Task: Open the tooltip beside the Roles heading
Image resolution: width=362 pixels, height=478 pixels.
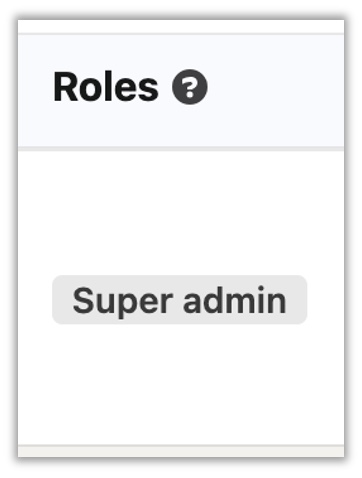Action: pyautogui.click(x=190, y=87)
